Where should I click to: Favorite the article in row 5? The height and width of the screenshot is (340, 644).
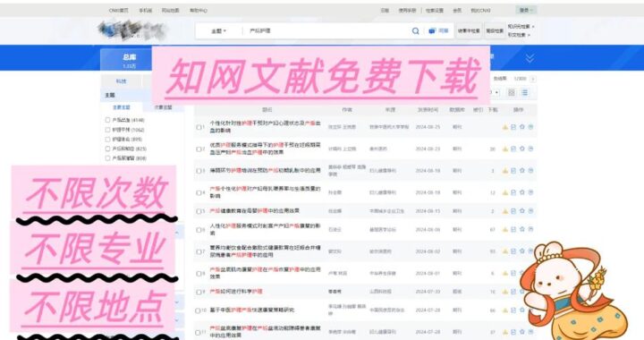tap(522, 211)
